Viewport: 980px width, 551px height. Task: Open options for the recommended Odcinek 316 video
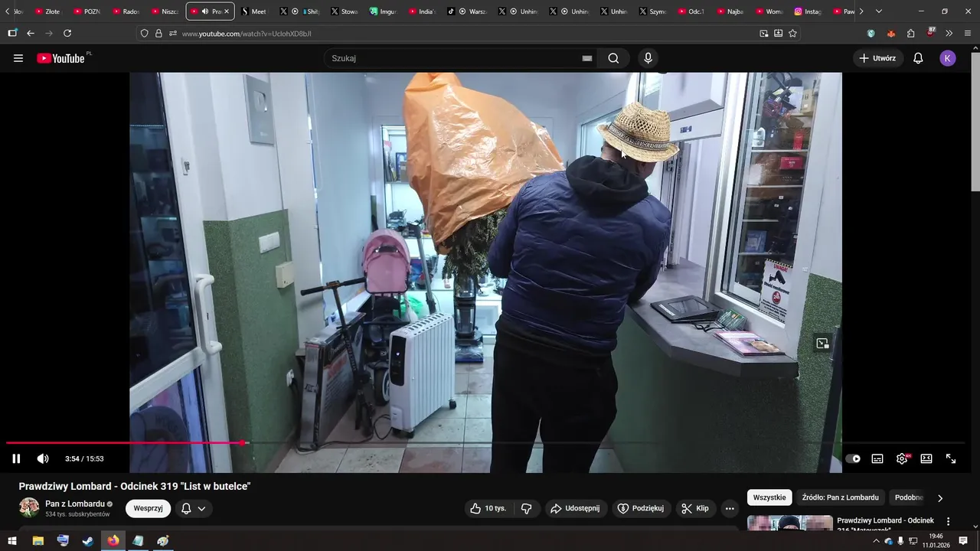948,521
